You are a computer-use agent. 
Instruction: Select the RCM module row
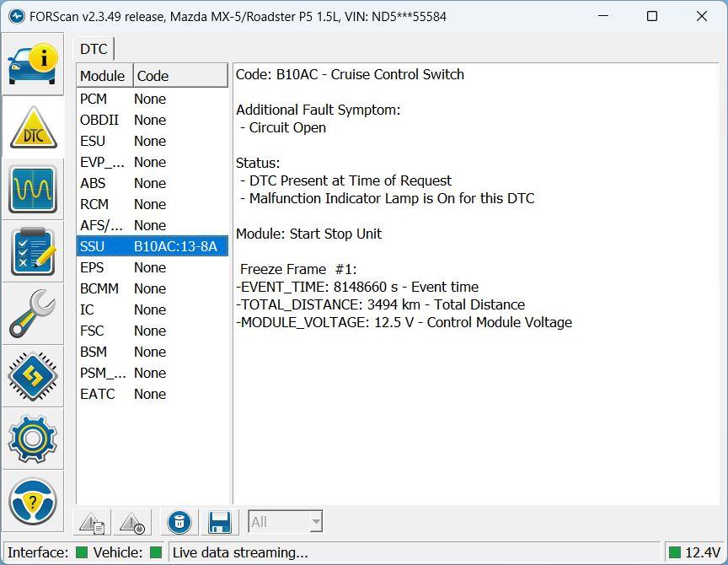(x=153, y=204)
